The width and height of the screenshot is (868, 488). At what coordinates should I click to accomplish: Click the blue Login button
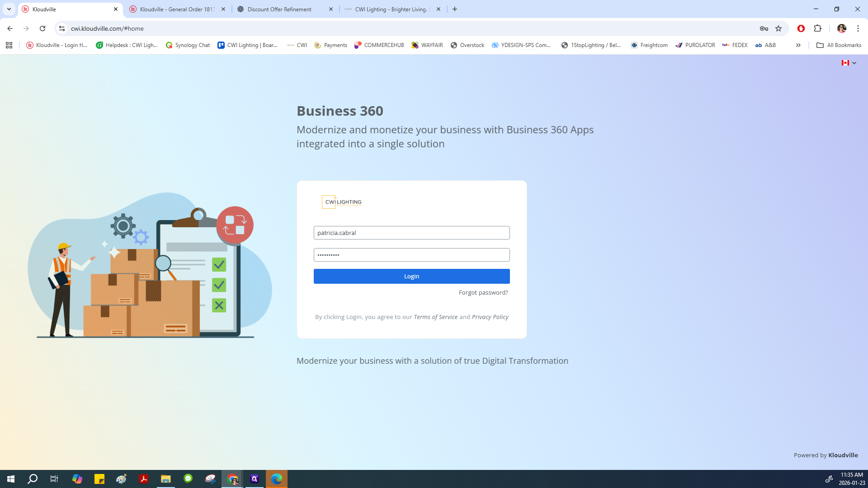[411, 276]
